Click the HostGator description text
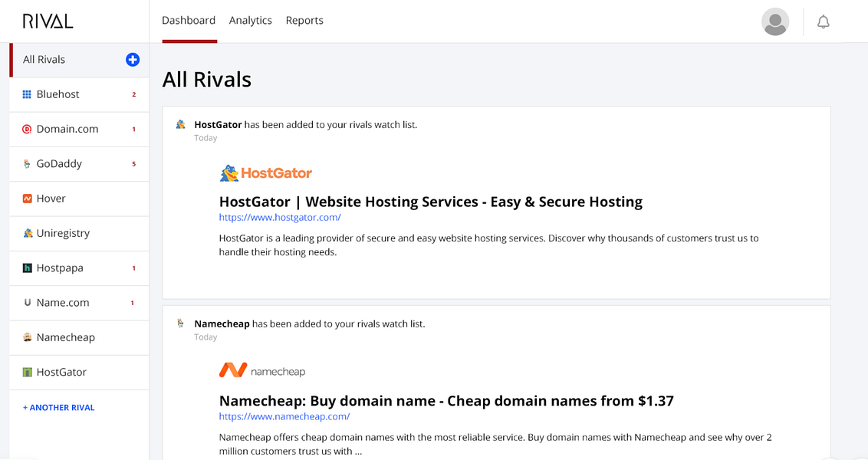 488,245
